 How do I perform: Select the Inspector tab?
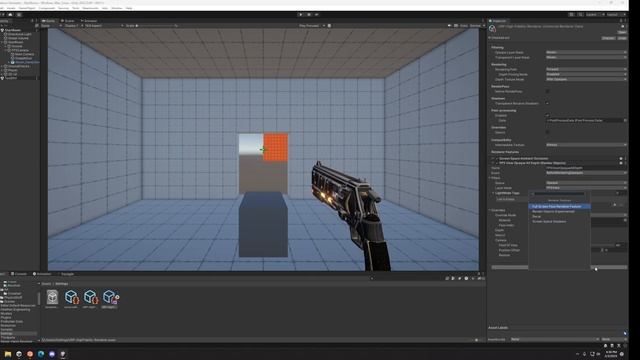pos(498,21)
